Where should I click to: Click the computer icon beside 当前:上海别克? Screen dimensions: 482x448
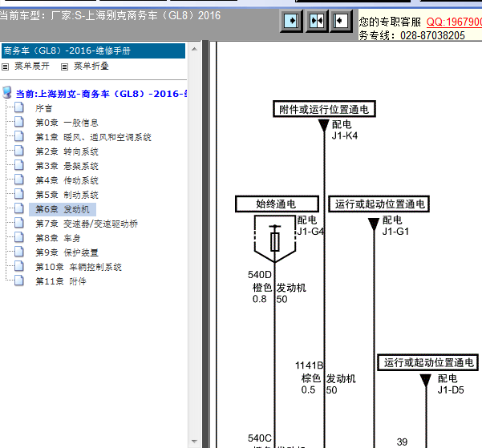(6, 92)
